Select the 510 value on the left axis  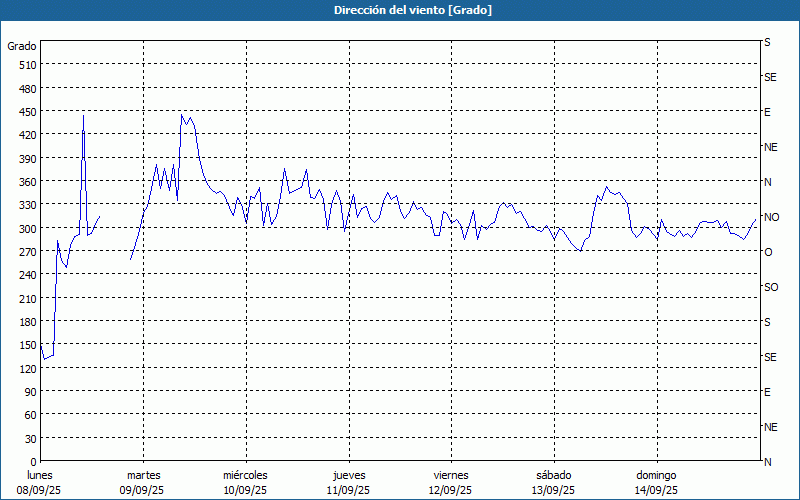click(x=26, y=65)
